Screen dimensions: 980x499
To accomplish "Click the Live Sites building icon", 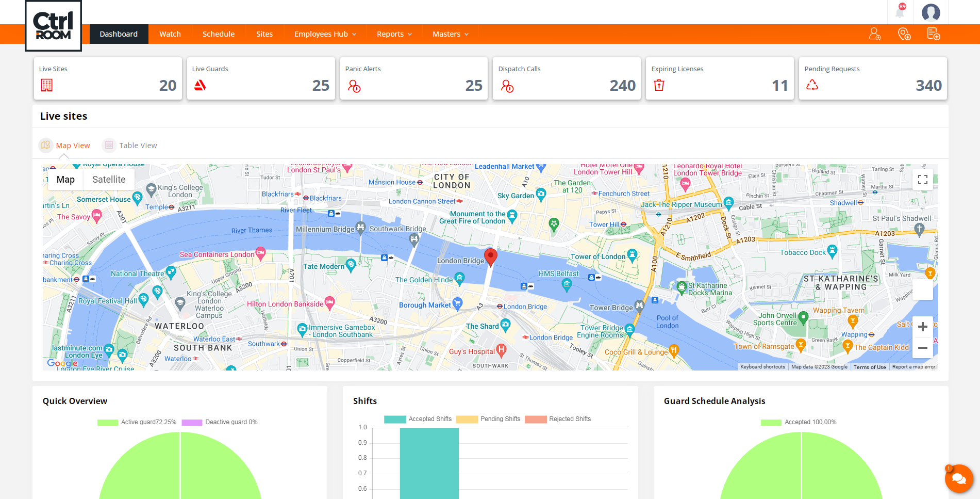I will pos(46,85).
